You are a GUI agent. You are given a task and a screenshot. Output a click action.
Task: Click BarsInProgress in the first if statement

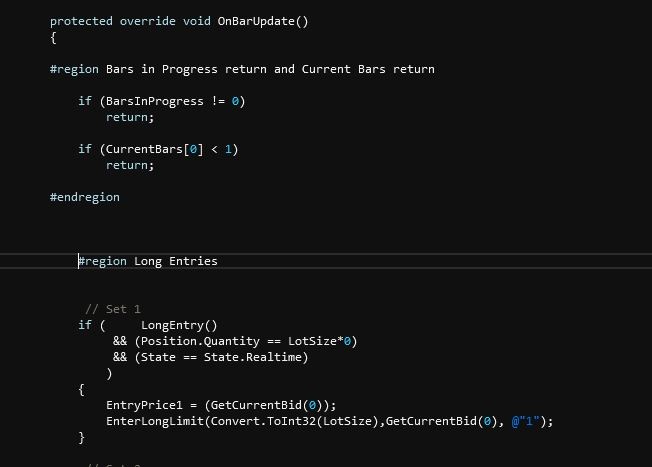pyautogui.click(x=151, y=101)
